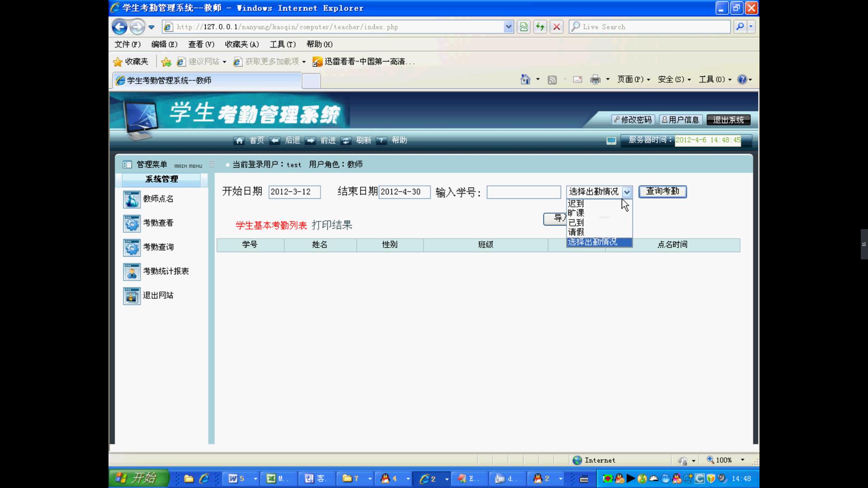
Task: Open the 迅雷看看 favorites link
Action: click(364, 62)
